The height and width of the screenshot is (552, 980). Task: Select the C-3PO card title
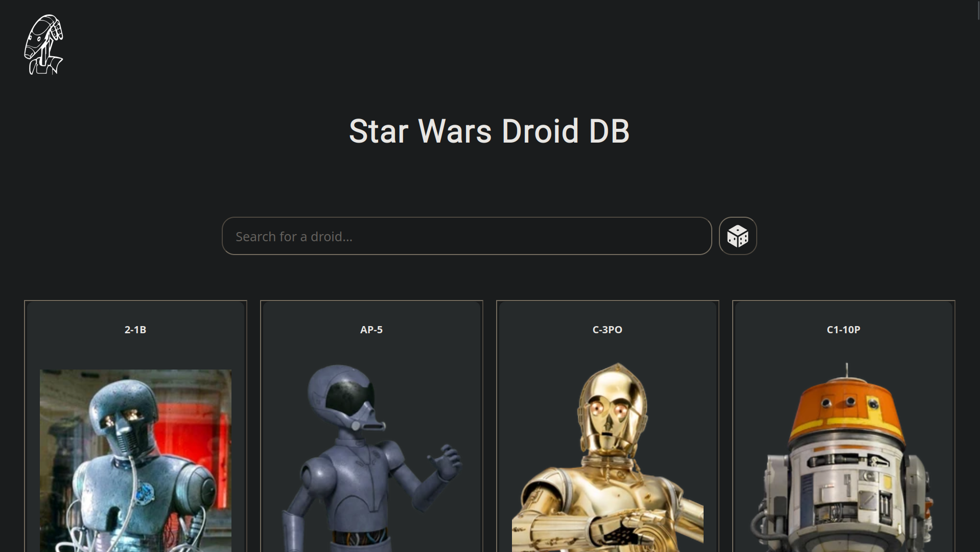point(607,330)
